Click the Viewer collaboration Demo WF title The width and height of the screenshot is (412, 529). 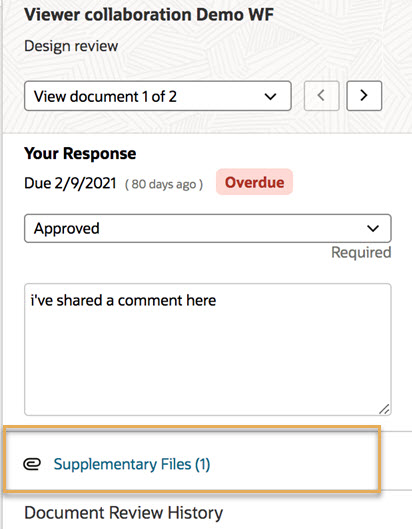pyautogui.click(x=149, y=15)
